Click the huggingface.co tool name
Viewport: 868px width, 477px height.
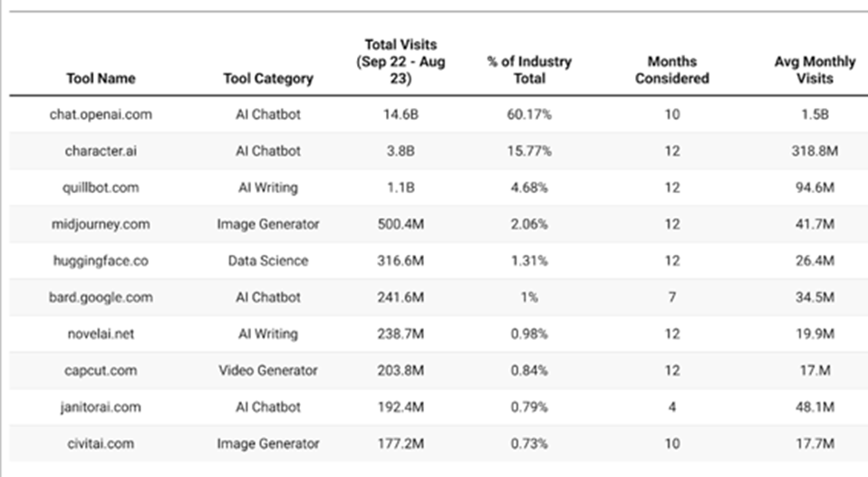(x=100, y=260)
